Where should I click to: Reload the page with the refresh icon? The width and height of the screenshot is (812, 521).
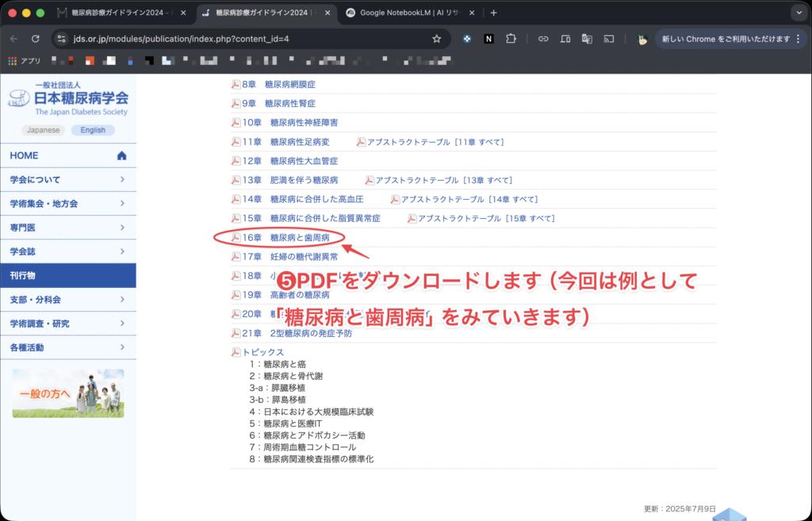[36, 39]
